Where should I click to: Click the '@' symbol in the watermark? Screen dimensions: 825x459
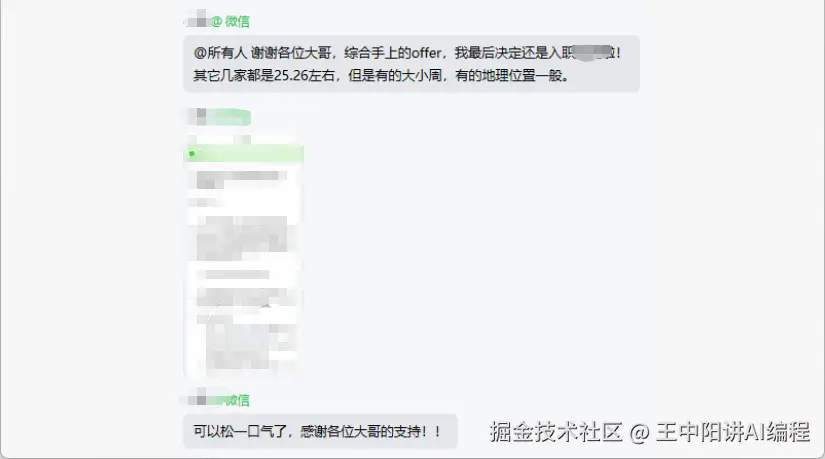(639, 433)
